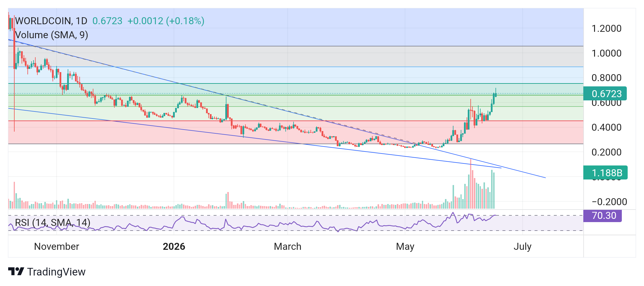This screenshot has height=286, width=644.
Task: Click the May label on the time axis
Action: point(405,247)
